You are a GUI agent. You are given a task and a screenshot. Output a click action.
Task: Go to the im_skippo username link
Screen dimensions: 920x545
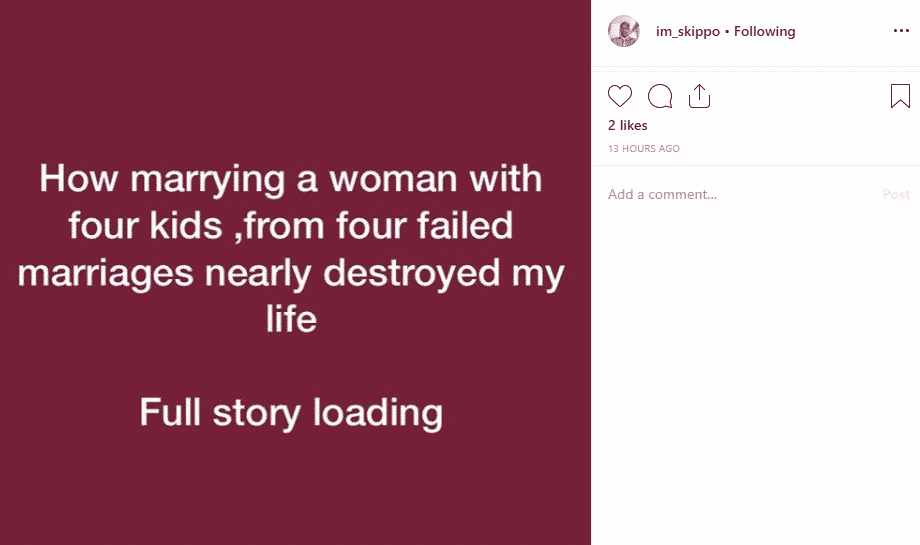click(x=689, y=31)
